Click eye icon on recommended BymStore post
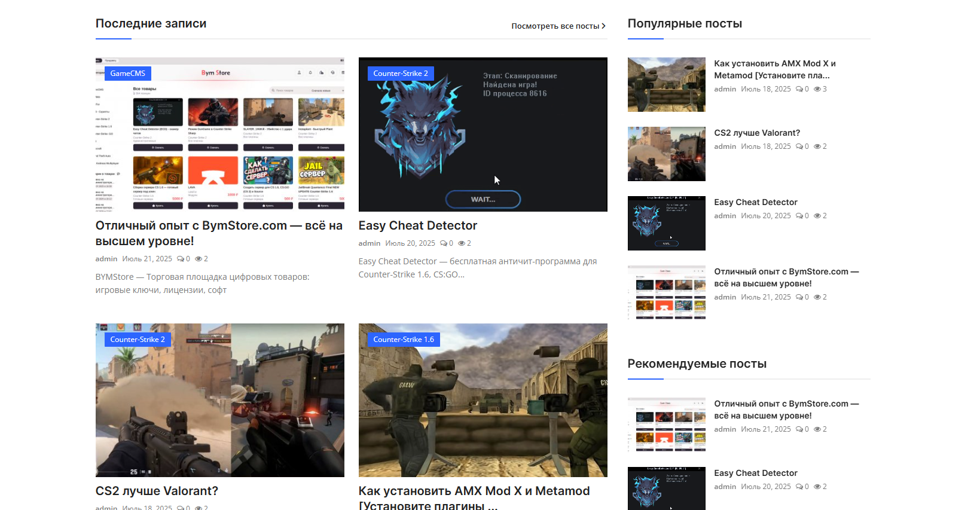 pyautogui.click(x=817, y=429)
